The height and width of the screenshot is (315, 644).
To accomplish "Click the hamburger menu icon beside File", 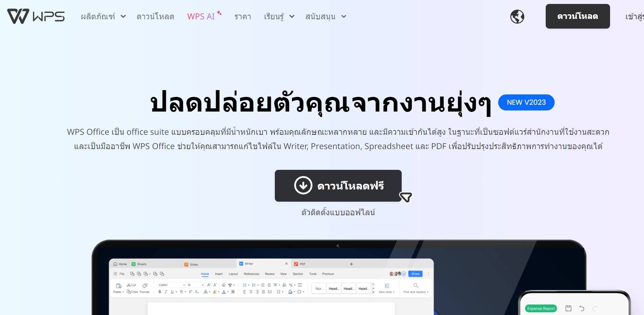I will [115, 274].
